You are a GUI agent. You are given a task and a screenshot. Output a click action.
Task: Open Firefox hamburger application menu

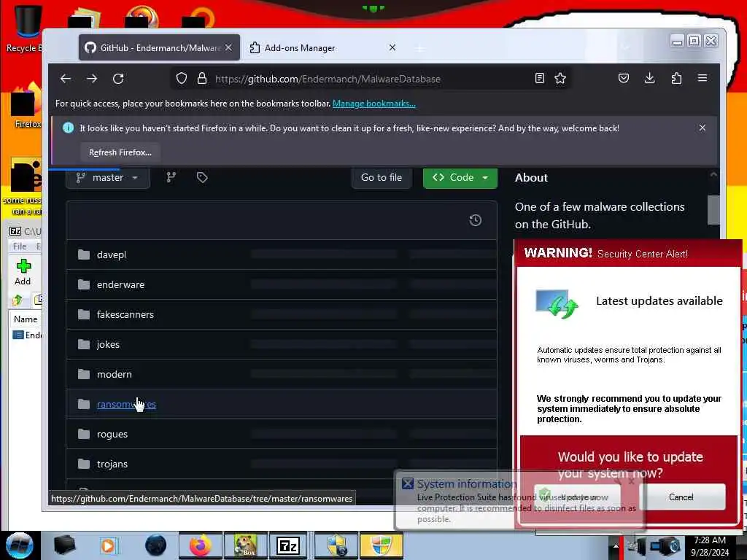coord(703,78)
